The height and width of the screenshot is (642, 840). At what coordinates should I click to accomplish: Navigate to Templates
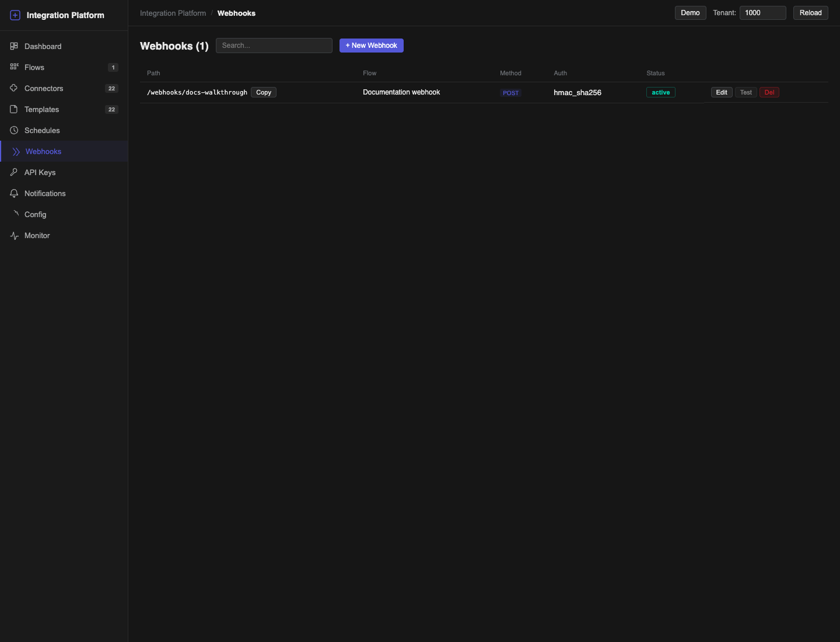click(64, 109)
